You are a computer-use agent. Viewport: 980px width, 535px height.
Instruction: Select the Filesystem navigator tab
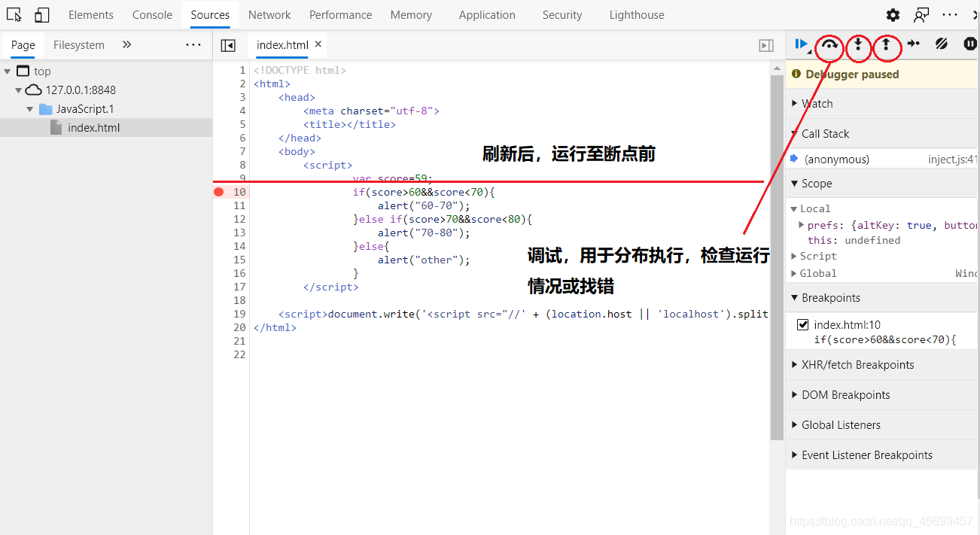click(79, 45)
